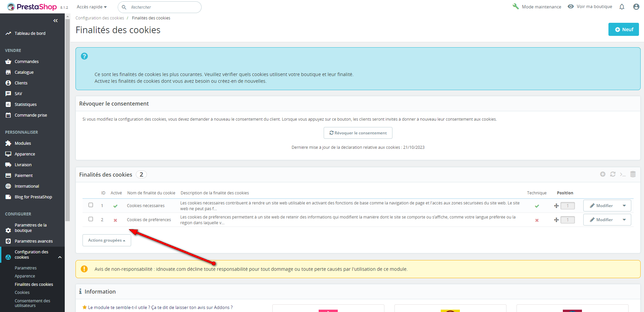Open the Actions groupées dropdown
The height and width of the screenshot is (312, 644).
click(107, 240)
